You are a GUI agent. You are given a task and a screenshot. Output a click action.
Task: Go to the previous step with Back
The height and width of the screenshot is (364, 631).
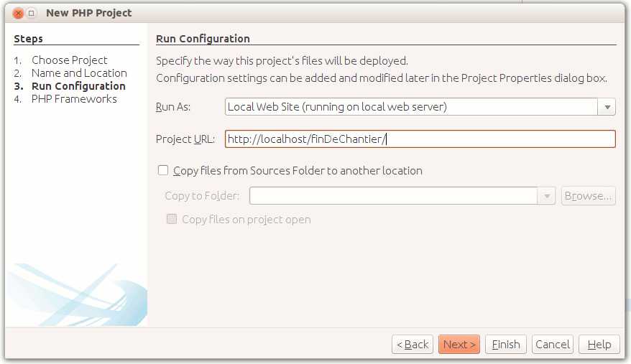(x=413, y=345)
